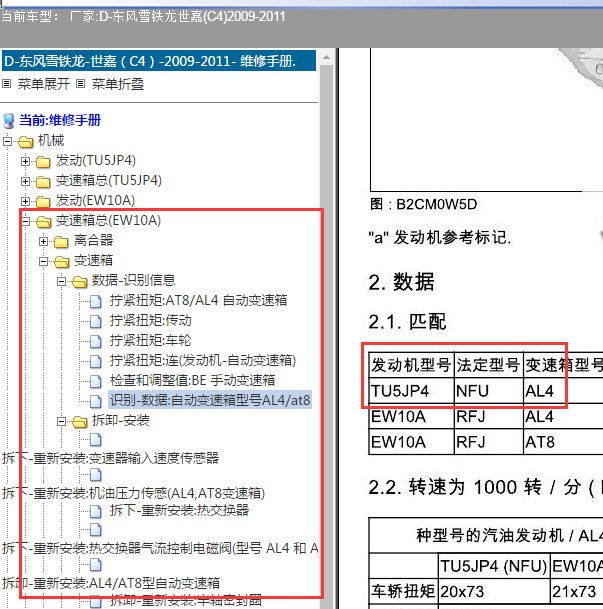
Task: Click the 当前:维修手册 computer icon
Action: click(x=9, y=121)
